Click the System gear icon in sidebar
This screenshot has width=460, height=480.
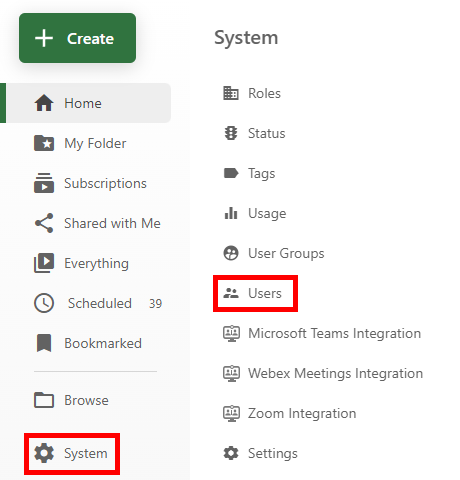[44, 453]
